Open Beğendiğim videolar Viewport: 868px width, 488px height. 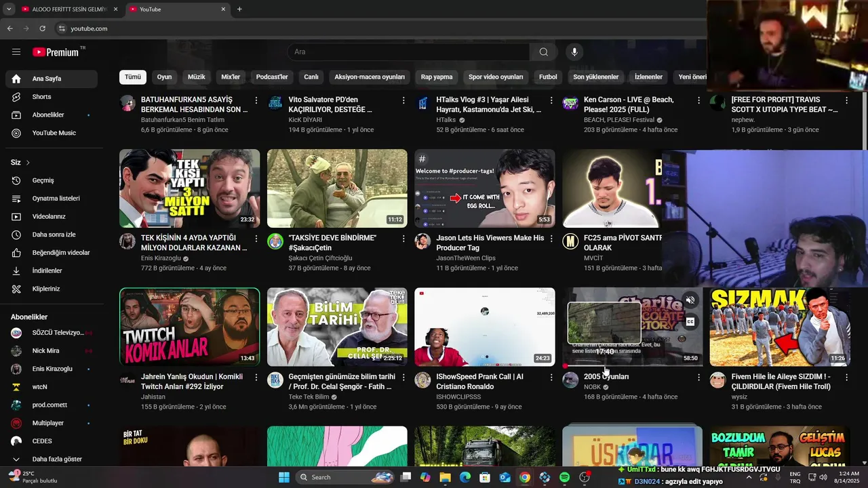52,253
